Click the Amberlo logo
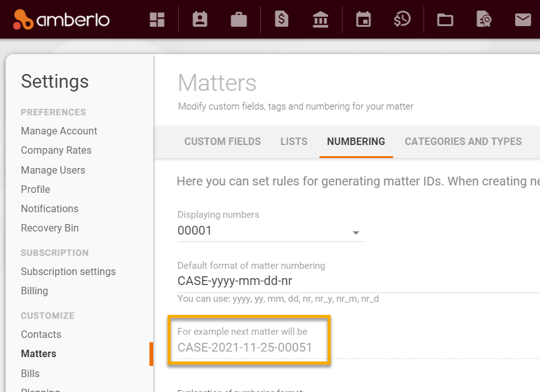This screenshot has width=540, height=392. point(61,19)
